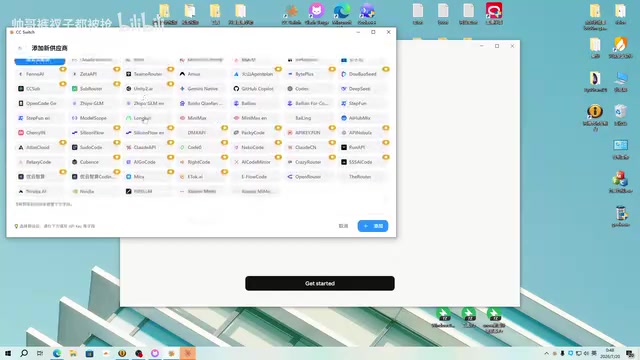640x360 pixels.
Task: Select the APINebula provider preset
Action: click(363, 133)
